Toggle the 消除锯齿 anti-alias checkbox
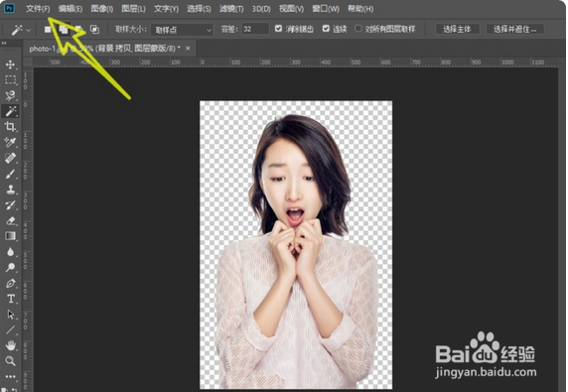Image resolution: width=568 pixels, height=392 pixels. [x=278, y=29]
